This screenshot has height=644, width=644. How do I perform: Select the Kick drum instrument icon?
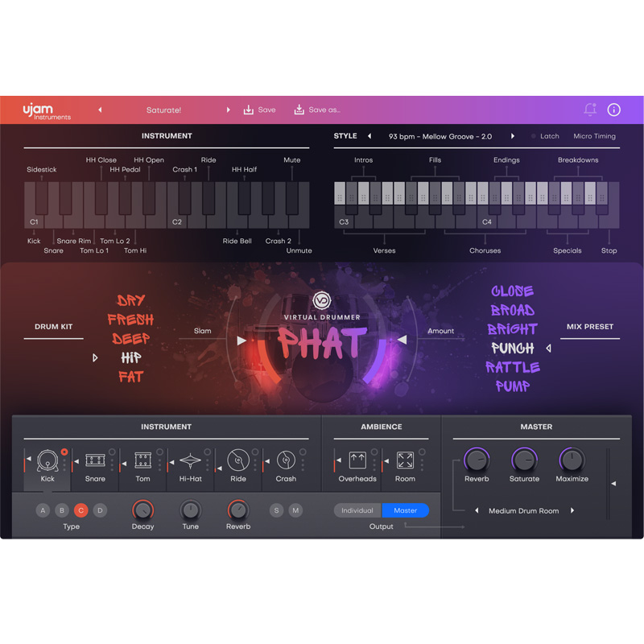[47, 460]
